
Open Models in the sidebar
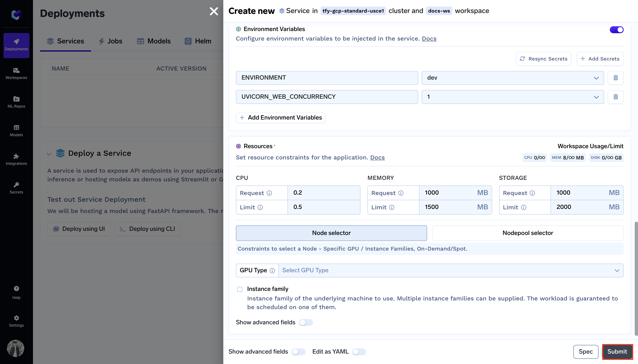(x=16, y=131)
